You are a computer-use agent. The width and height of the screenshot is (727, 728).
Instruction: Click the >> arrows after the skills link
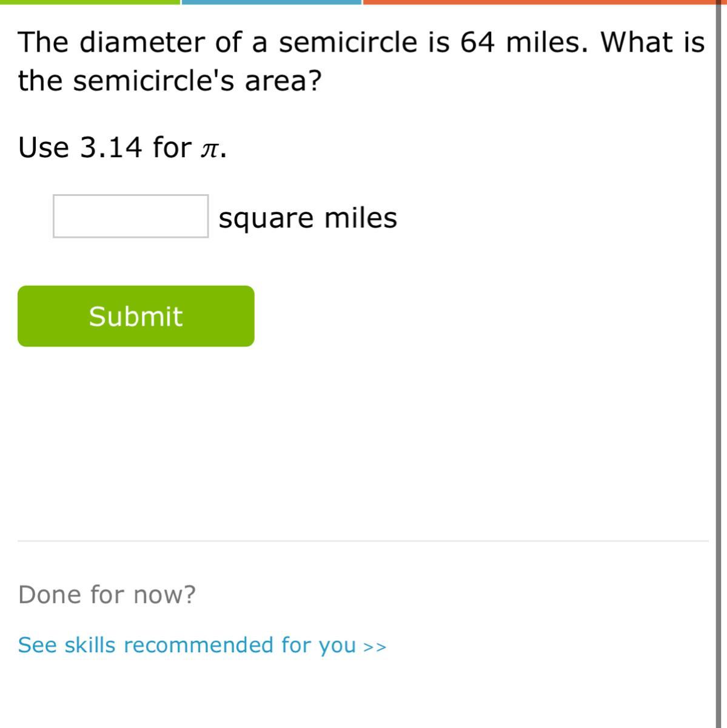point(375,647)
